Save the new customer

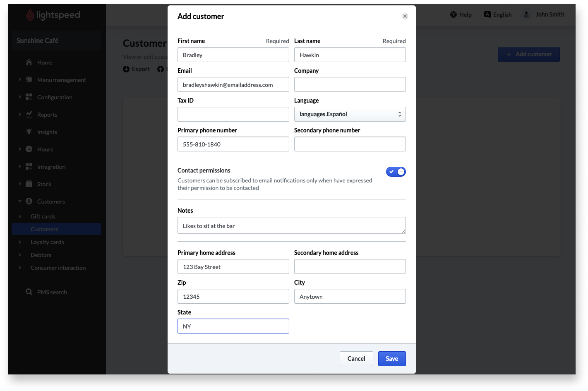[392, 359]
